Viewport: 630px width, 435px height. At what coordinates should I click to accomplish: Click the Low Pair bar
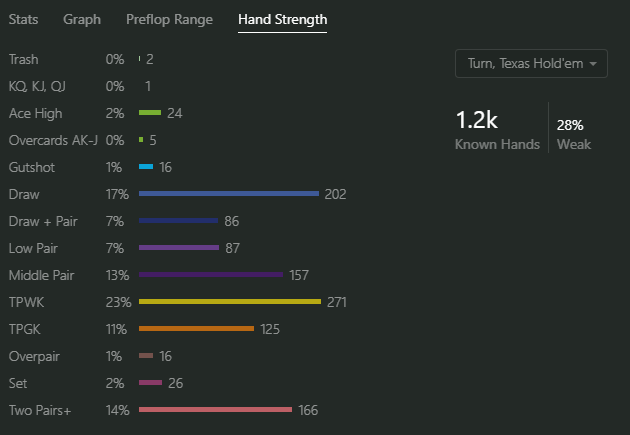(178, 247)
